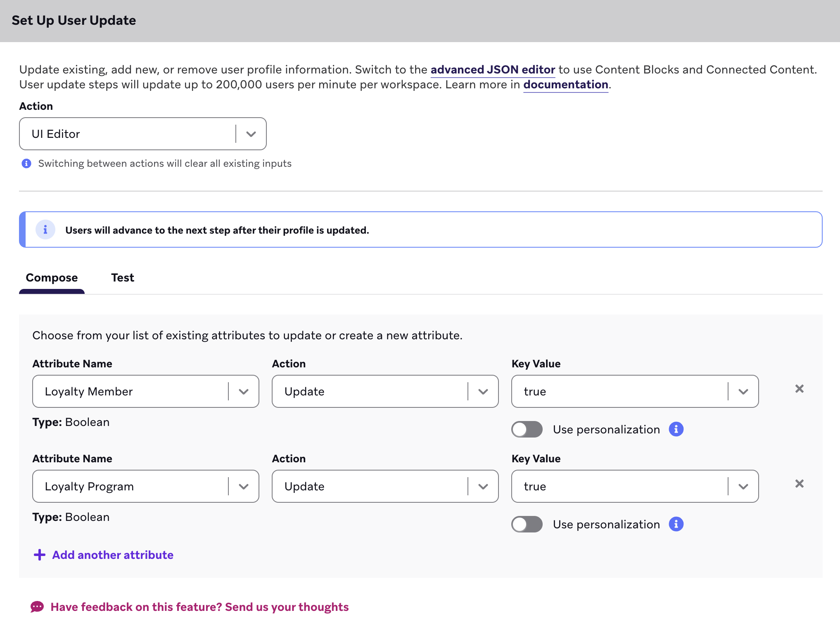840x634 pixels.
Task: Click info icon next to second Use personalization
Action: (676, 524)
